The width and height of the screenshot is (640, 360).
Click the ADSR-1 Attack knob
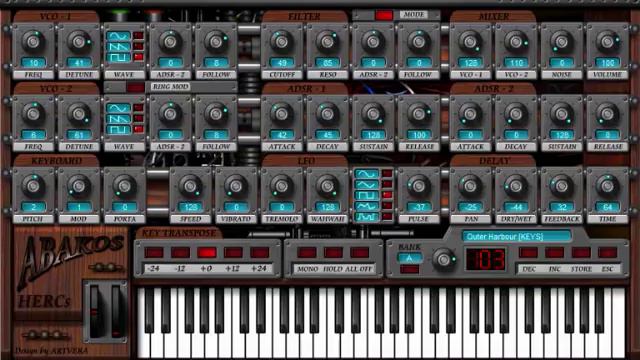click(281, 113)
